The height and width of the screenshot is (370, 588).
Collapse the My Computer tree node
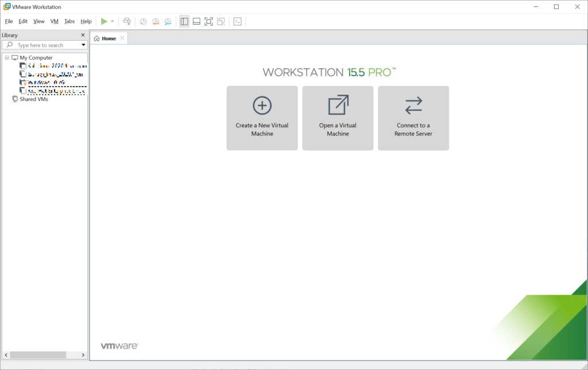(7, 58)
